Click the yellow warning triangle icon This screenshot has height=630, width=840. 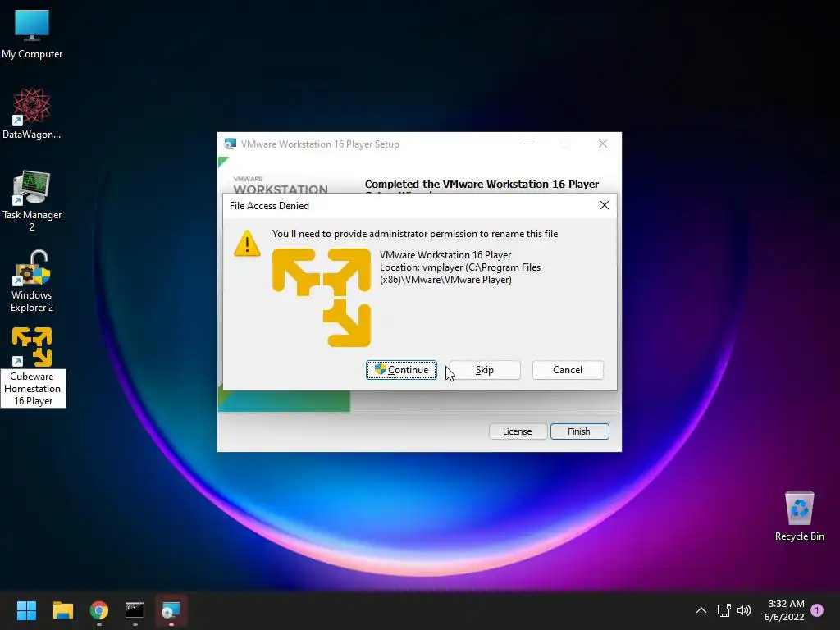click(x=247, y=243)
